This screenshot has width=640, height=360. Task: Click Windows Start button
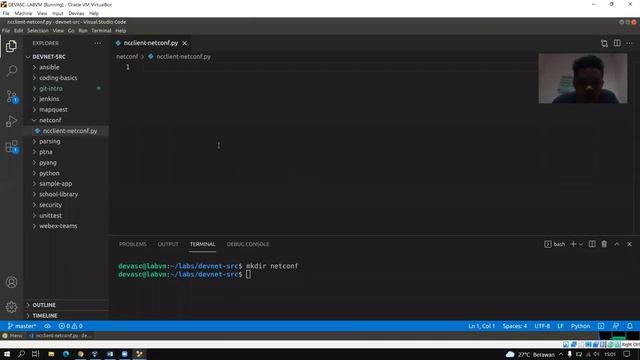7,354
